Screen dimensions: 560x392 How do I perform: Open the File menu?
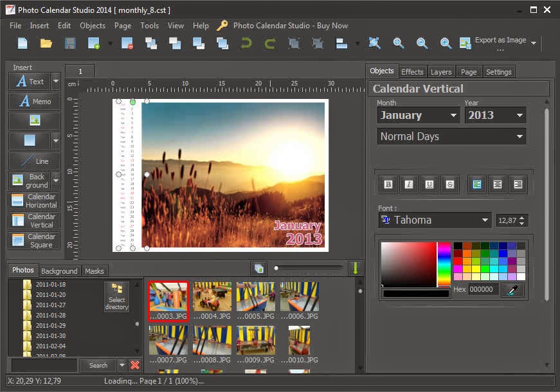coord(15,26)
